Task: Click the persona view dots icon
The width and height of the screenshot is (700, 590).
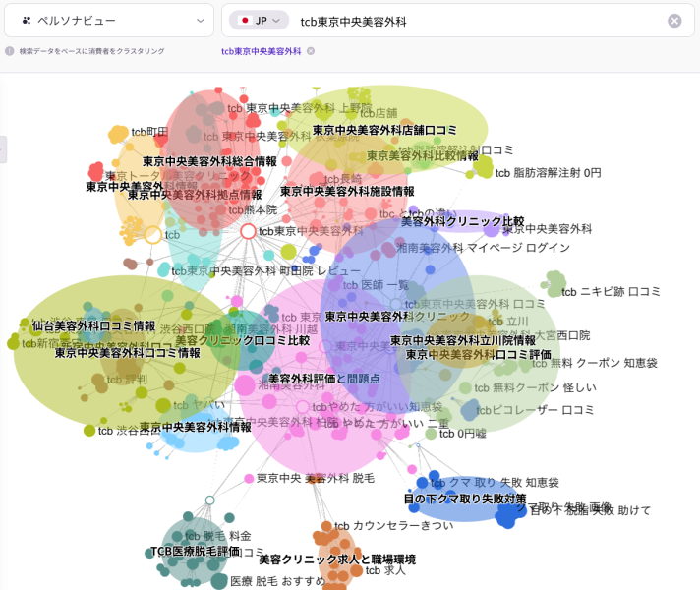Action: click(27, 21)
